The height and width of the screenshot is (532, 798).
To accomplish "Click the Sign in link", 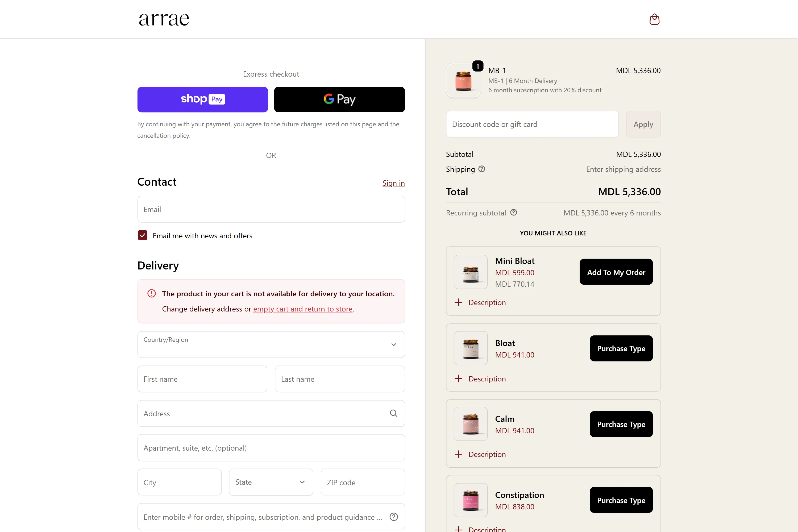I will coord(394,183).
